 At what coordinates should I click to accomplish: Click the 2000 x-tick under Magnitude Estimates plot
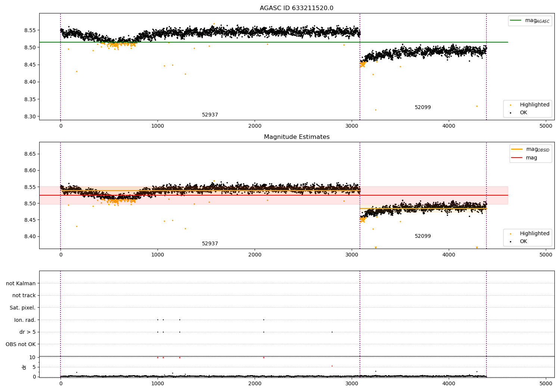[x=255, y=255]
